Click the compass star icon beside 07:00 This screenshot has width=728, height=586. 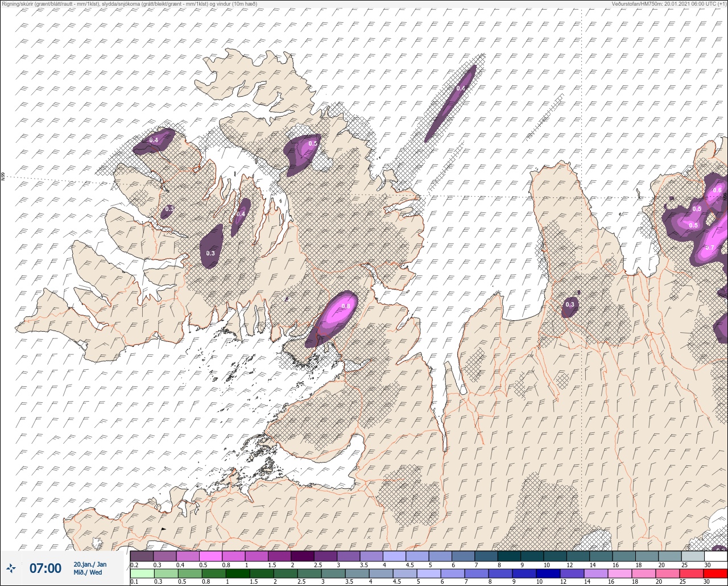[11, 568]
